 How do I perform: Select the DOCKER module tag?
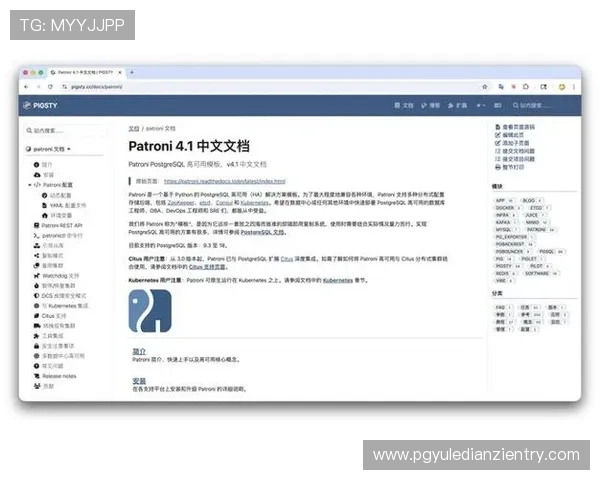[508, 208]
